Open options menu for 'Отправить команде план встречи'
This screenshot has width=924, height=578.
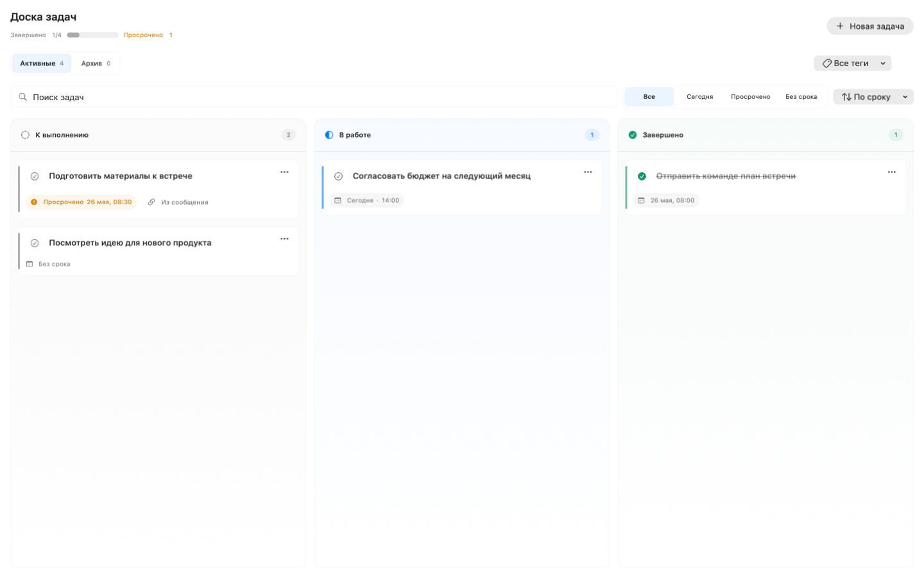(x=891, y=172)
